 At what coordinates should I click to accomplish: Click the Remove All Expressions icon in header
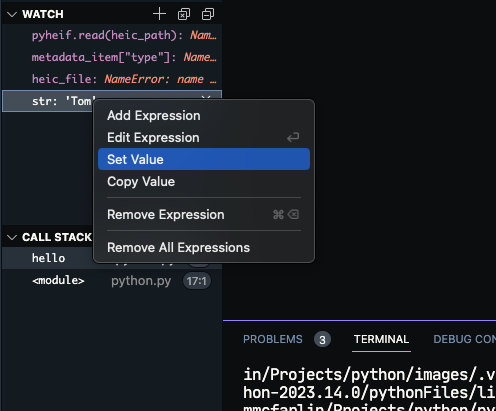point(184,14)
